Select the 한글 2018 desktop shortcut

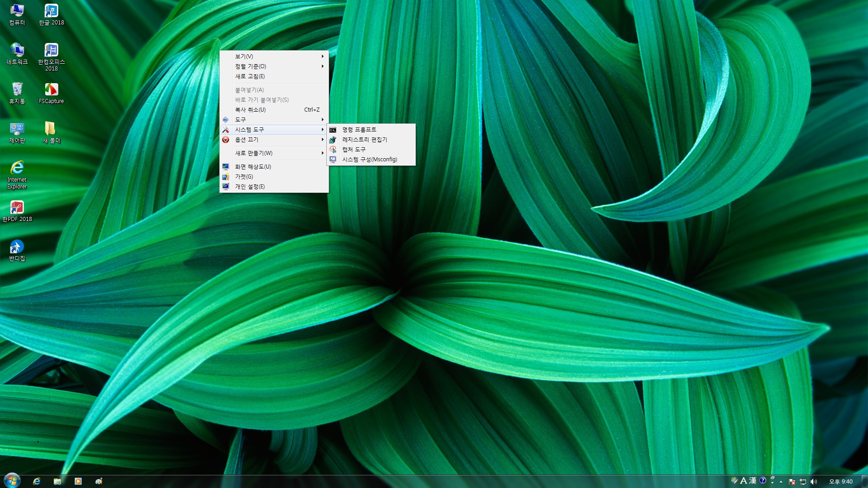tap(51, 14)
